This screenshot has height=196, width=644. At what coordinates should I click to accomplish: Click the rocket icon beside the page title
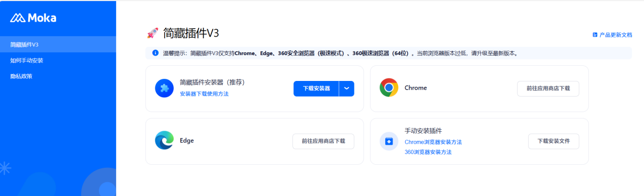click(152, 33)
